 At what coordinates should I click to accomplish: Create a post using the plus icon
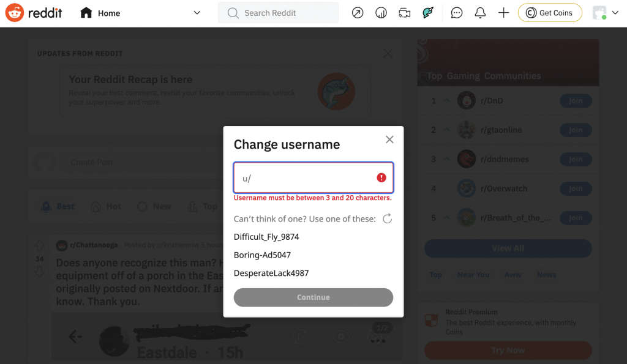click(x=503, y=12)
